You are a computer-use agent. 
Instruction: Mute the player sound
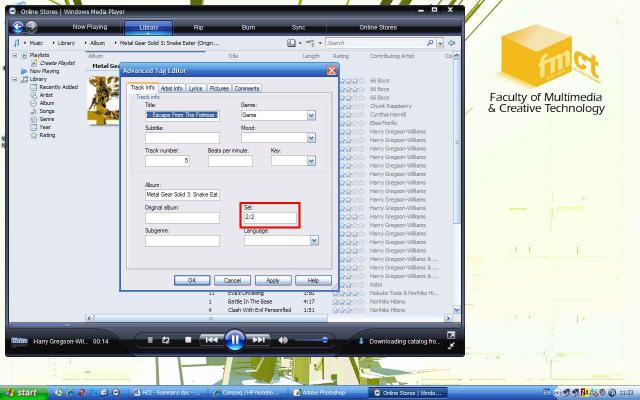(x=283, y=340)
